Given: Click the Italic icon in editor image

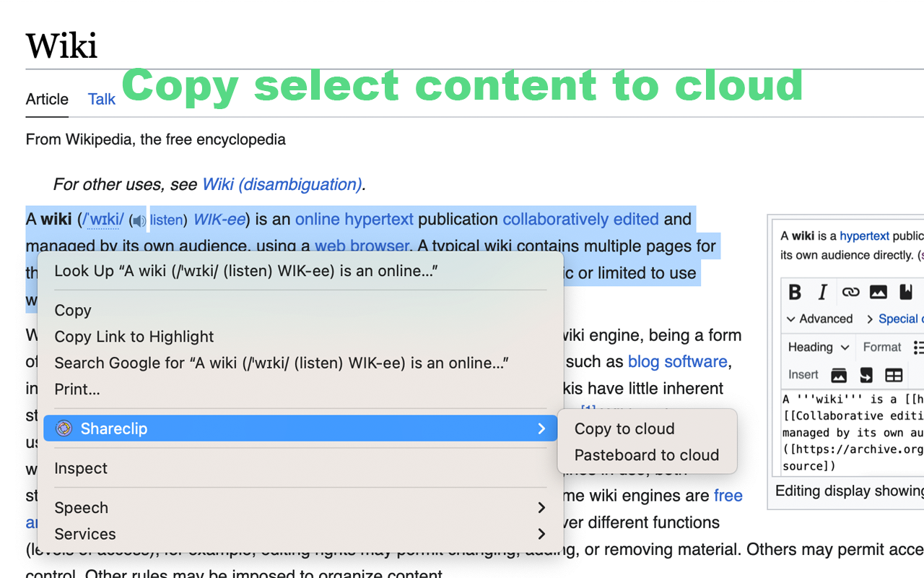Looking at the screenshot, I should click(822, 292).
